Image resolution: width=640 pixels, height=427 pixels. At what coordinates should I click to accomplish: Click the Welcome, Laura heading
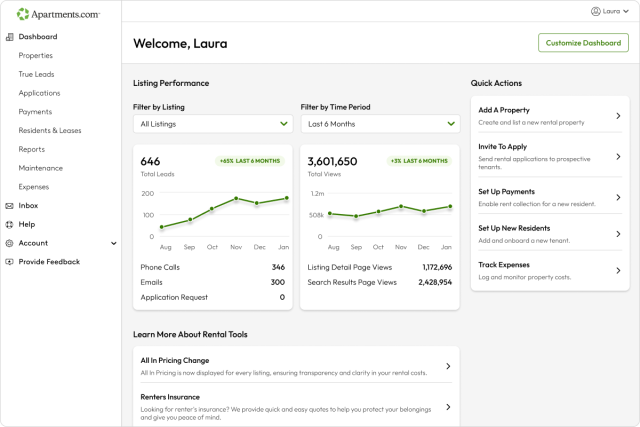tap(180, 44)
